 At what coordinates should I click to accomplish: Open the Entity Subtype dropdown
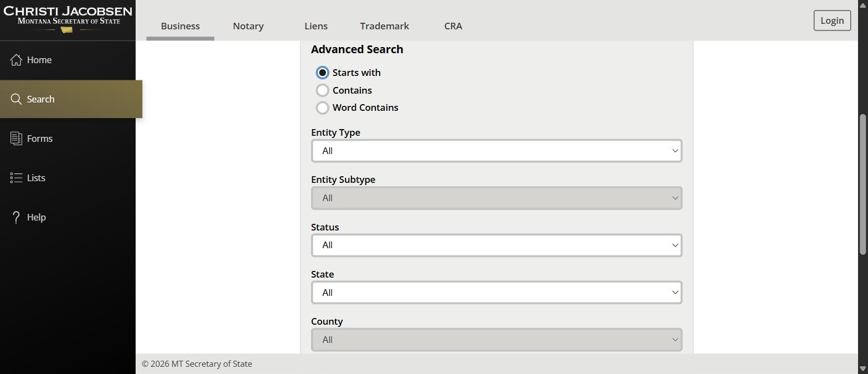(x=497, y=198)
